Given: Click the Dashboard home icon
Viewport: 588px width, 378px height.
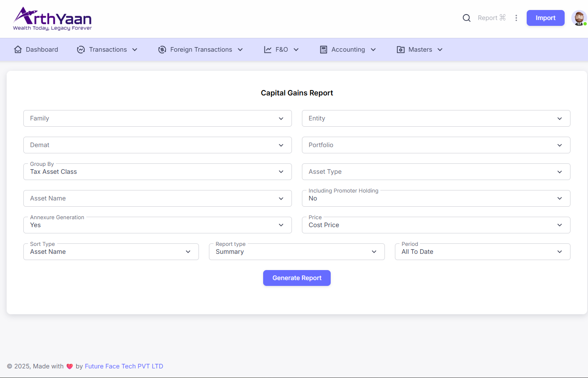Looking at the screenshot, I should coord(18,50).
